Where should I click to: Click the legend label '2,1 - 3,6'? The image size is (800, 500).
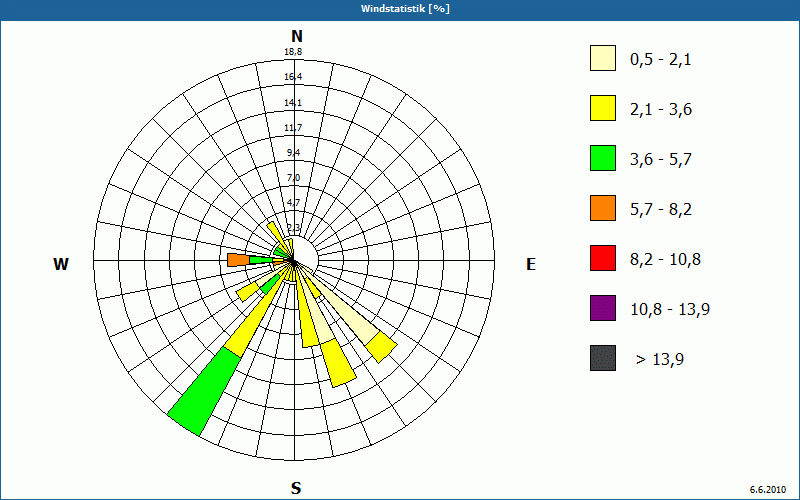coord(661,110)
